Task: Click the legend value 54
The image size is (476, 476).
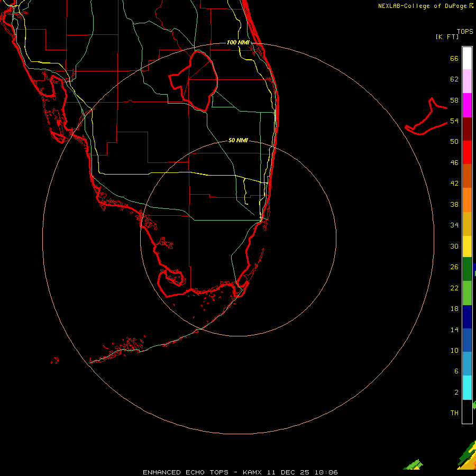Action: 454,121
